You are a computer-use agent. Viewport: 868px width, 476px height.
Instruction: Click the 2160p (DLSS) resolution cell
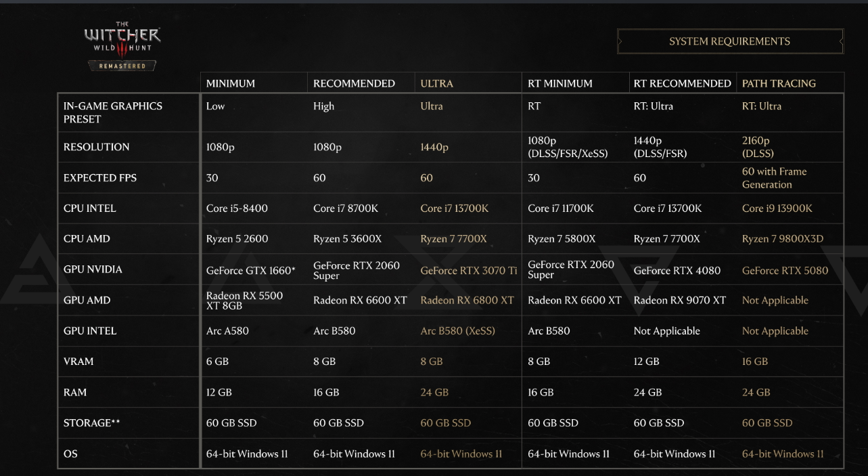pos(758,147)
